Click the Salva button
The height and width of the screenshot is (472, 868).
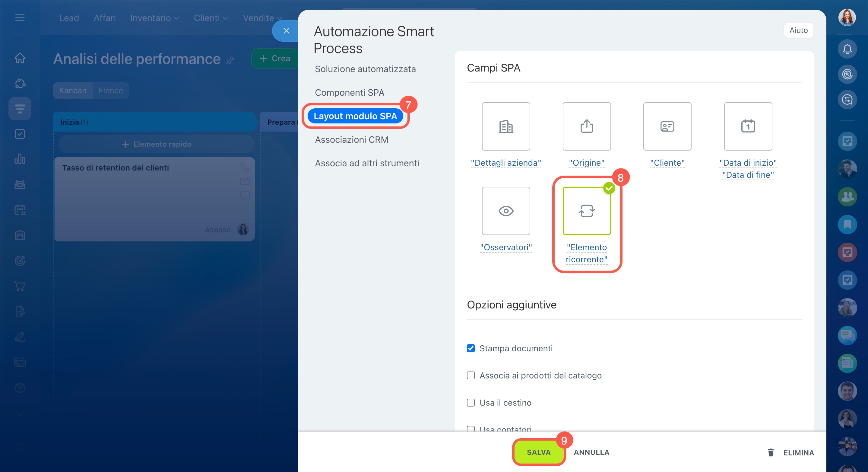538,452
